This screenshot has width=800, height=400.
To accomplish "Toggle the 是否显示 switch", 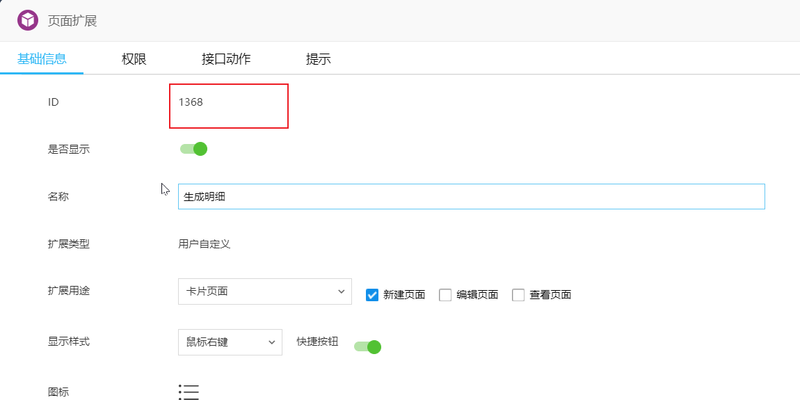I will coord(193,149).
